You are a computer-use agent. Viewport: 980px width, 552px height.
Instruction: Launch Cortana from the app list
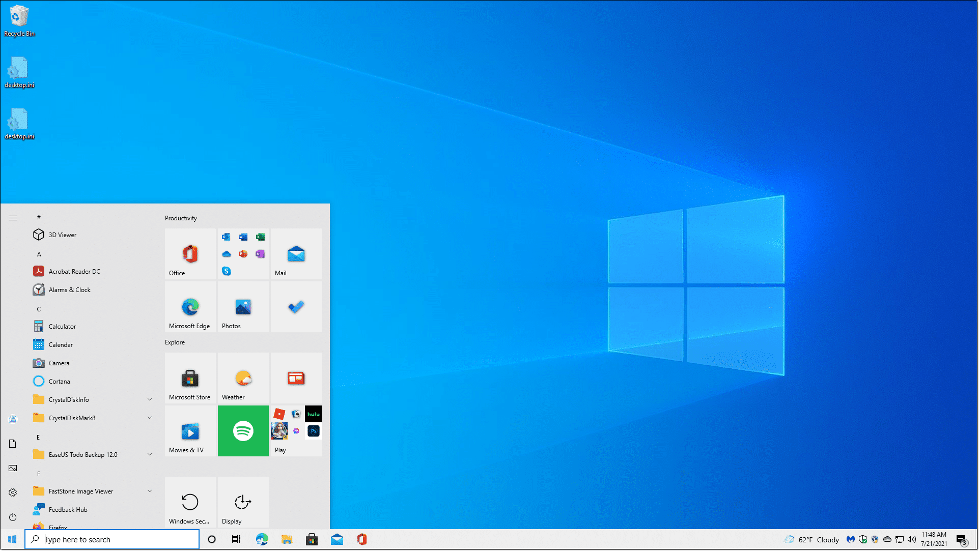click(x=93, y=382)
